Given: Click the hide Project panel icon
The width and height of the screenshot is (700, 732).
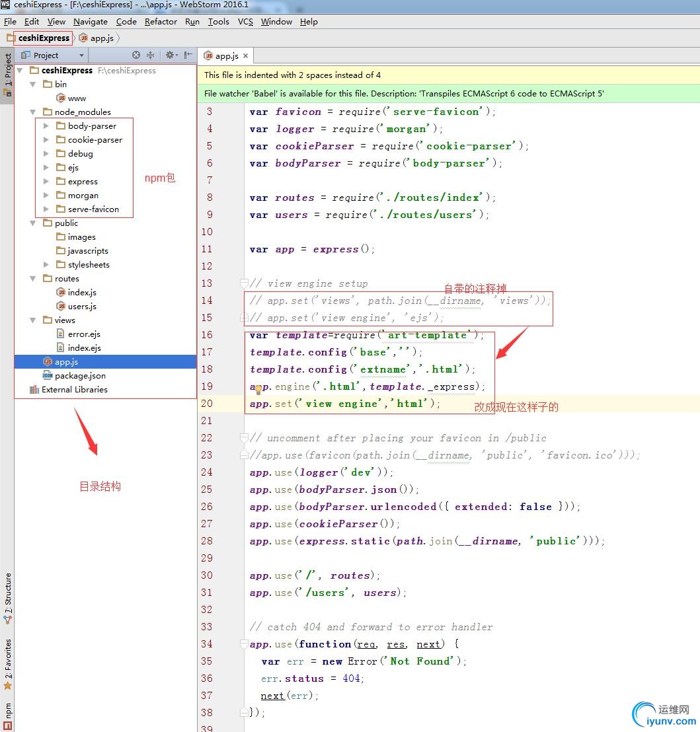Looking at the screenshot, I should click(x=188, y=55).
